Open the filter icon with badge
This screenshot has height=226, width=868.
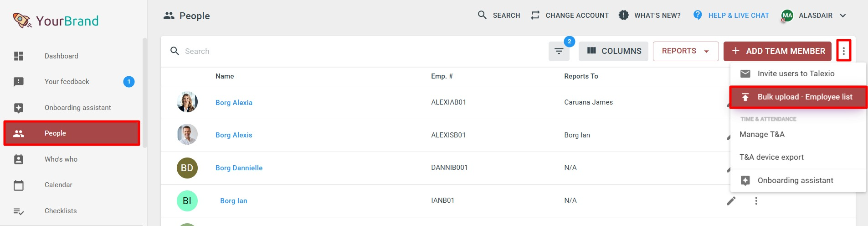pos(559,51)
